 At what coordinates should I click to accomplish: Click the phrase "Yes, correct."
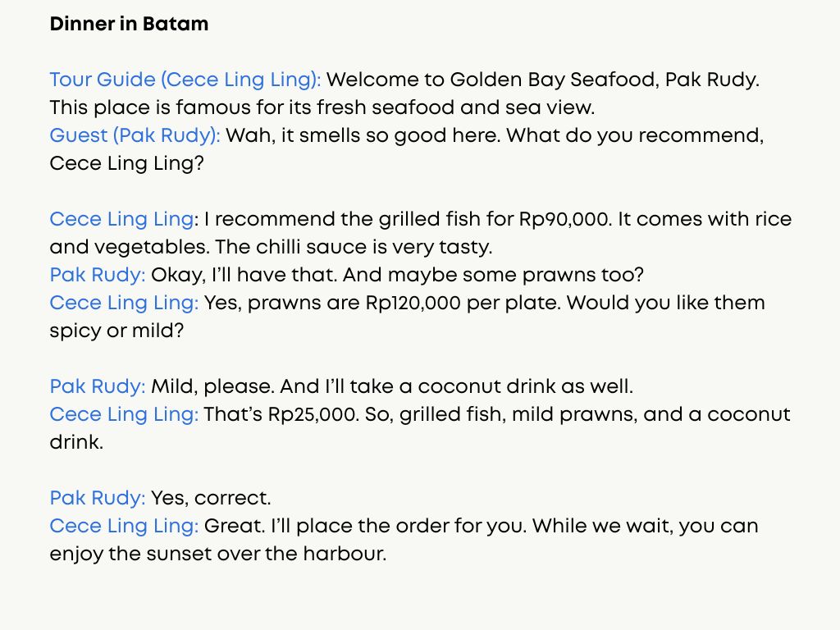[210, 498]
